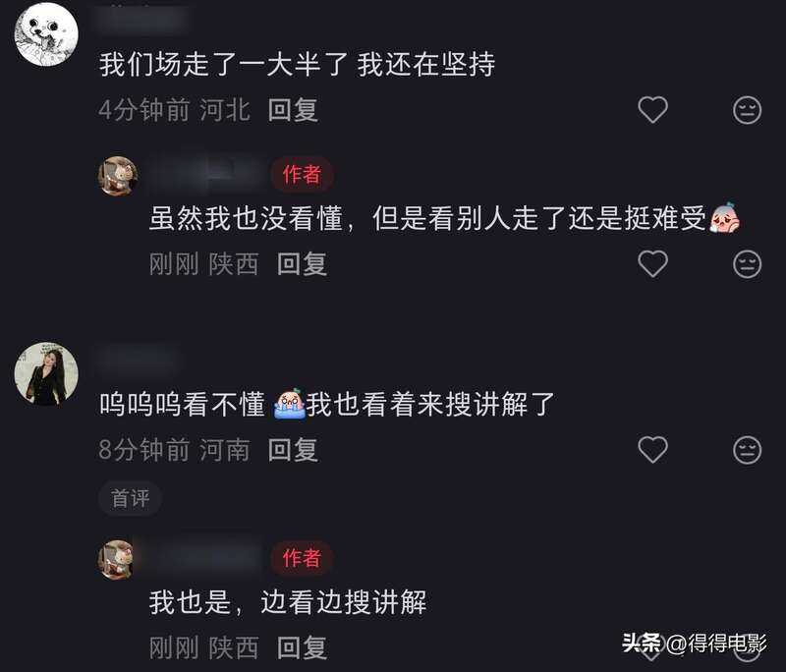Dislike the Henan comment with face icon
The width and height of the screenshot is (786, 672).
[747, 450]
